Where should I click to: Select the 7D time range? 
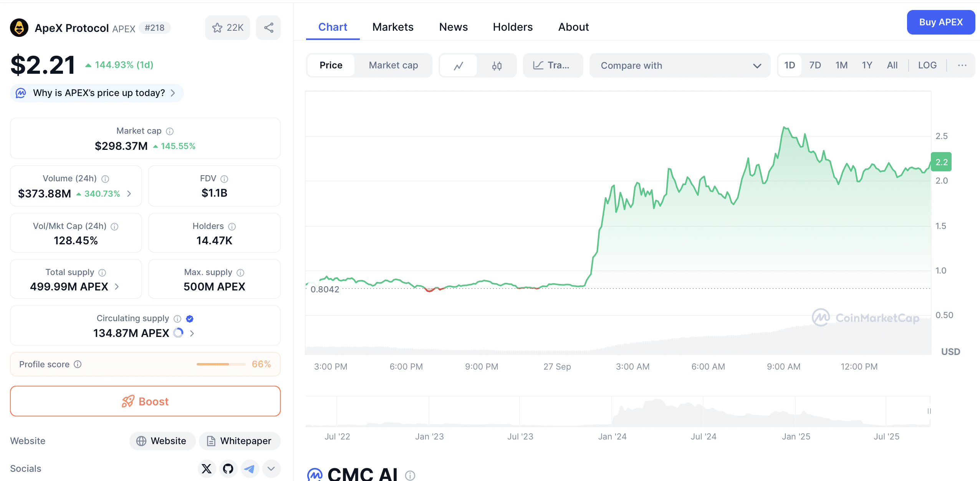815,65
